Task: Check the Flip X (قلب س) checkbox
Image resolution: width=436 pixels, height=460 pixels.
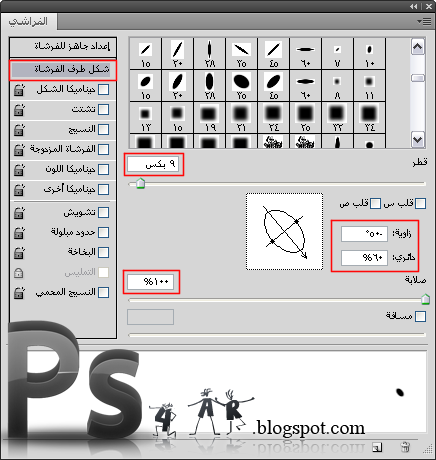Action: pos(420,203)
